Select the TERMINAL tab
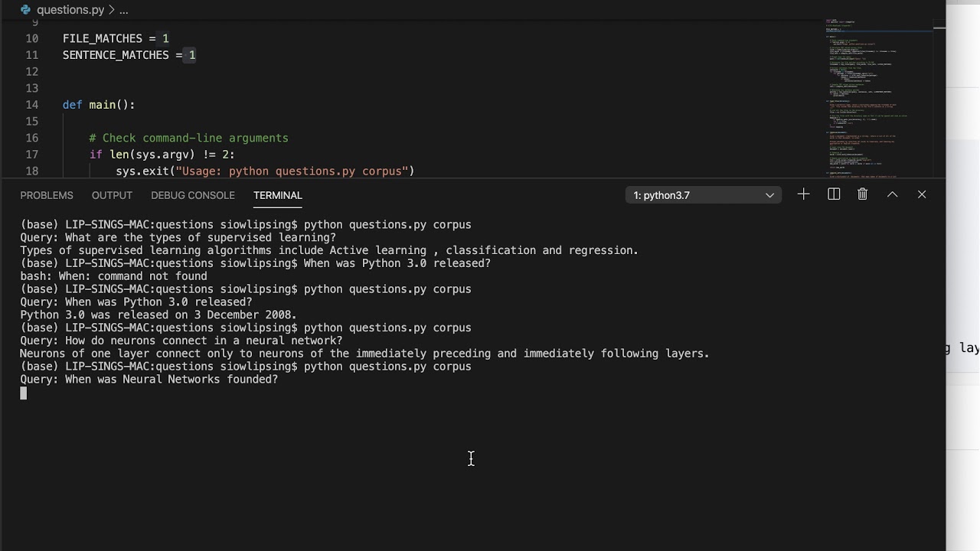The width and height of the screenshot is (980, 551). pyautogui.click(x=278, y=195)
